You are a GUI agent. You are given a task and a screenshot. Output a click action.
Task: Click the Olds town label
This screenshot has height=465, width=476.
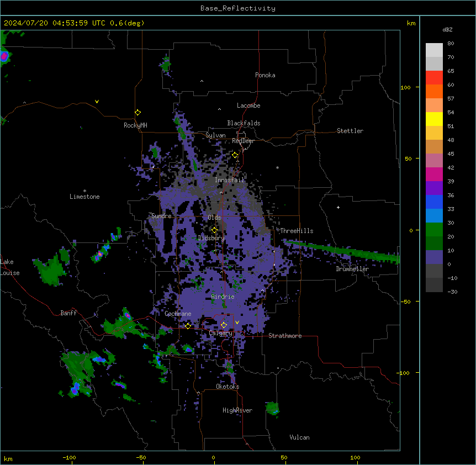pos(214,218)
